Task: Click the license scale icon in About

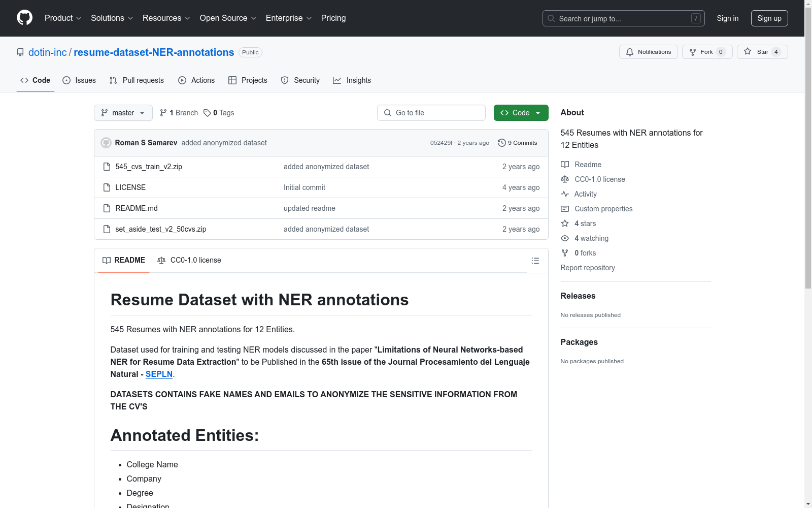Action: (x=565, y=179)
